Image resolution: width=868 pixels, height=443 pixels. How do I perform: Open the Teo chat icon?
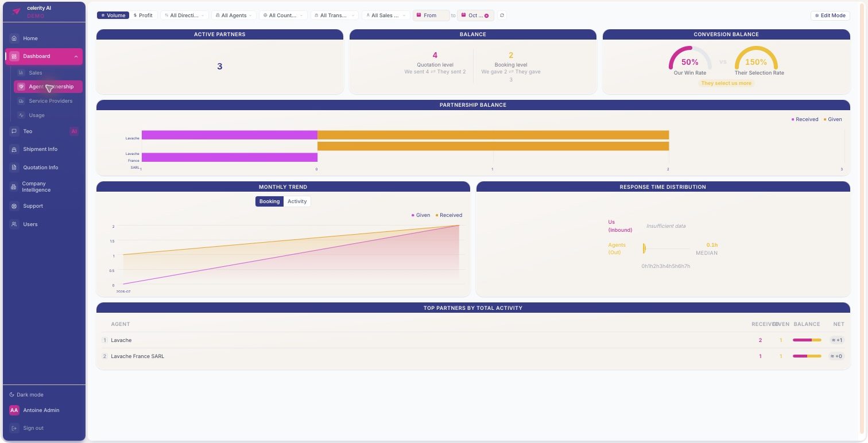pos(14,131)
